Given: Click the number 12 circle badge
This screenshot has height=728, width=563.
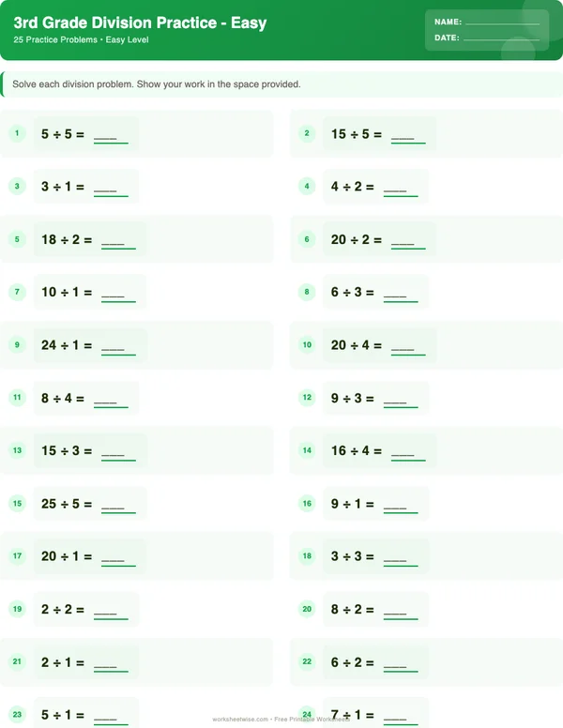Looking at the screenshot, I should point(307,398).
